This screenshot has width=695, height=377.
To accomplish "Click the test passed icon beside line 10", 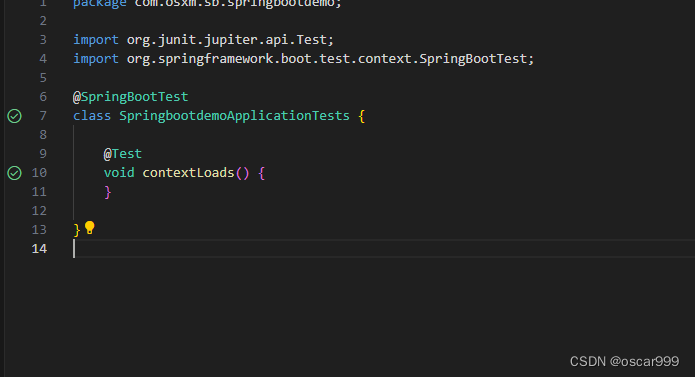I will (x=15, y=173).
